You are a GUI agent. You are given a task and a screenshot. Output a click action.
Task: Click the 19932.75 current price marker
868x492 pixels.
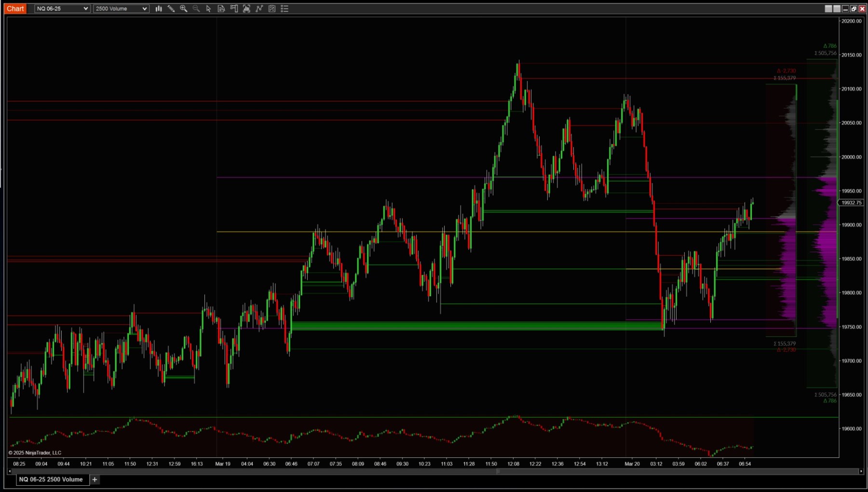pyautogui.click(x=852, y=203)
